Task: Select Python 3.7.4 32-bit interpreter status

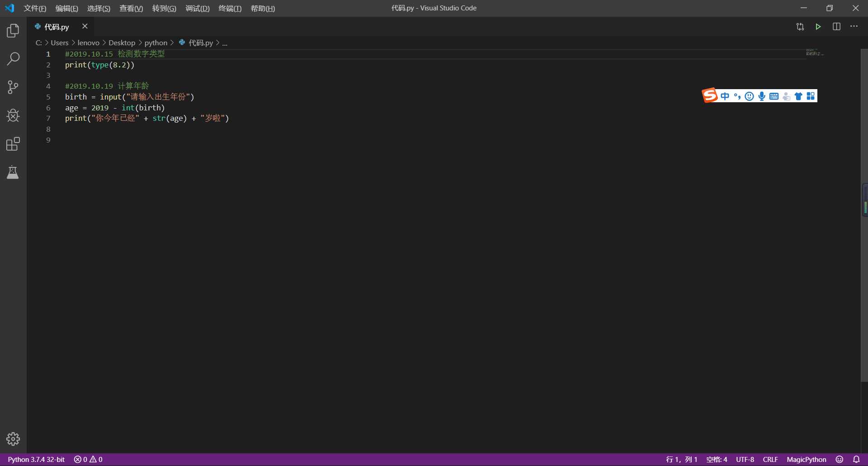Action: click(x=36, y=459)
